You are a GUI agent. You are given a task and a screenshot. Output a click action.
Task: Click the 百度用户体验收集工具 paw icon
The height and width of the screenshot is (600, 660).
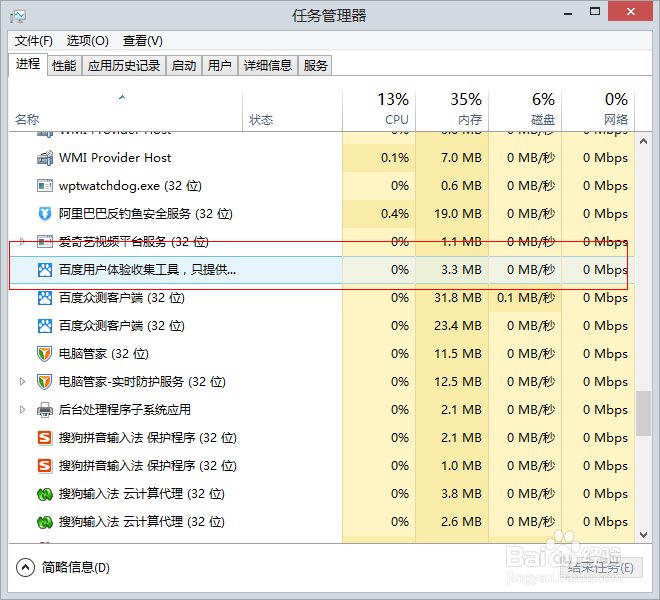click(x=45, y=270)
